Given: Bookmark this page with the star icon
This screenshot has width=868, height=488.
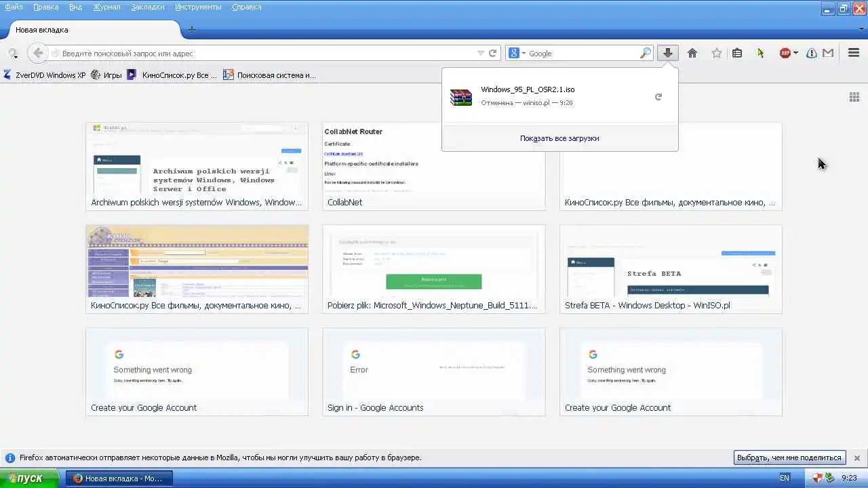Looking at the screenshot, I should coord(716,53).
